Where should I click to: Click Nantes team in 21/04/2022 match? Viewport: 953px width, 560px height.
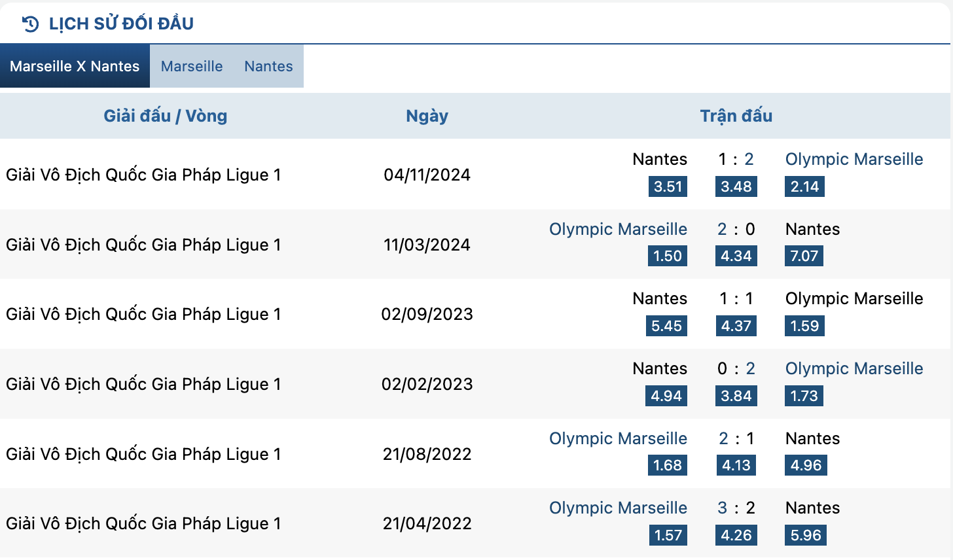tap(812, 508)
